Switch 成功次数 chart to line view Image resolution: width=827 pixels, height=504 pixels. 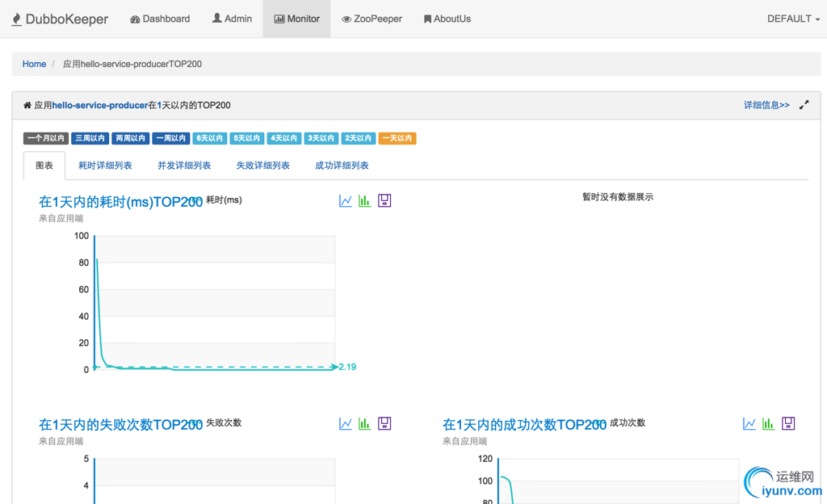(749, 424)
